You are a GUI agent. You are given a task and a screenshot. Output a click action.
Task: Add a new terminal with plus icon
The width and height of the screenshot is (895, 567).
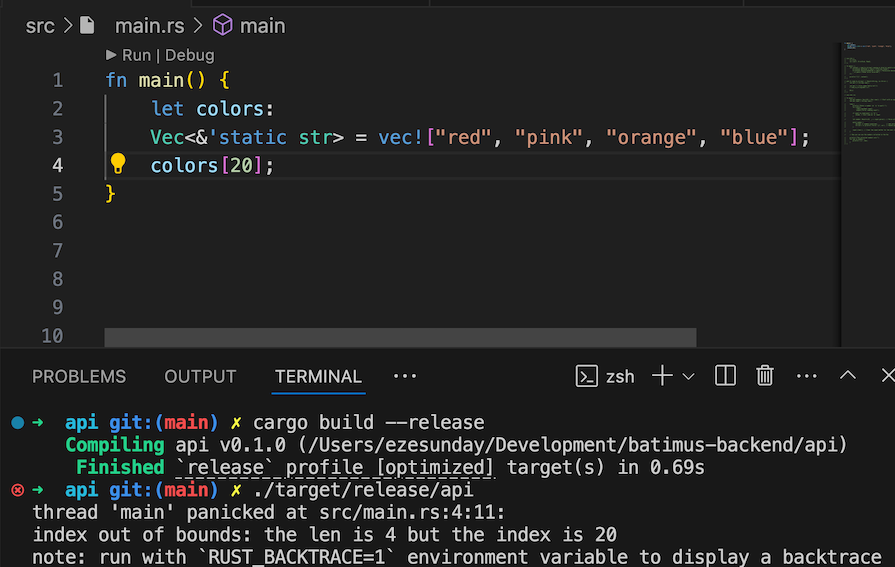tap(661, 376)
